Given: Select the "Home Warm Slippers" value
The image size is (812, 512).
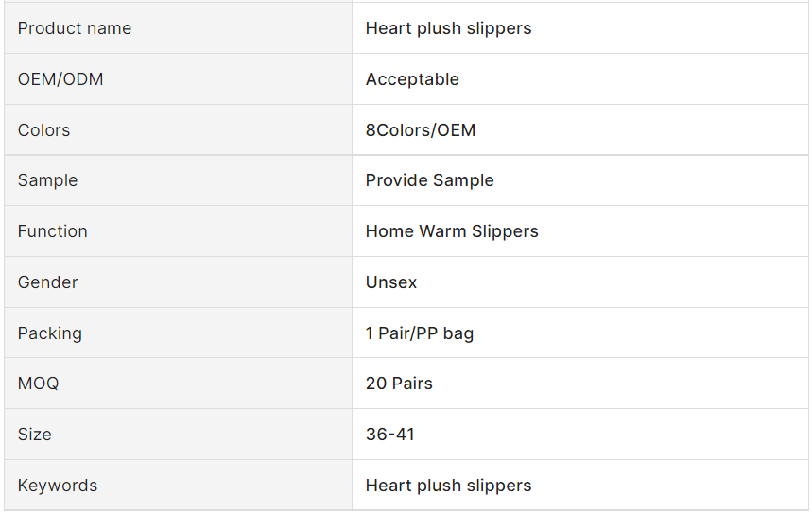Looking at the screenshot, I should (452, 231).
